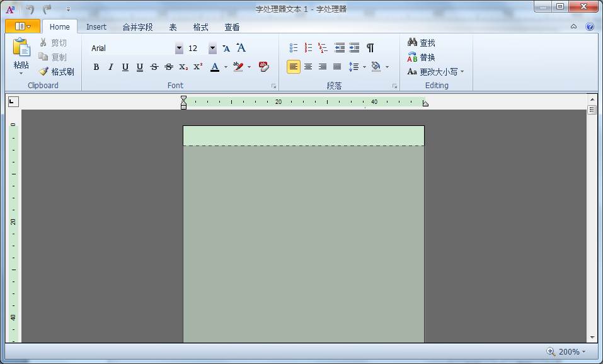
Task: Open the 合并字段 tab
Action: 137,27
